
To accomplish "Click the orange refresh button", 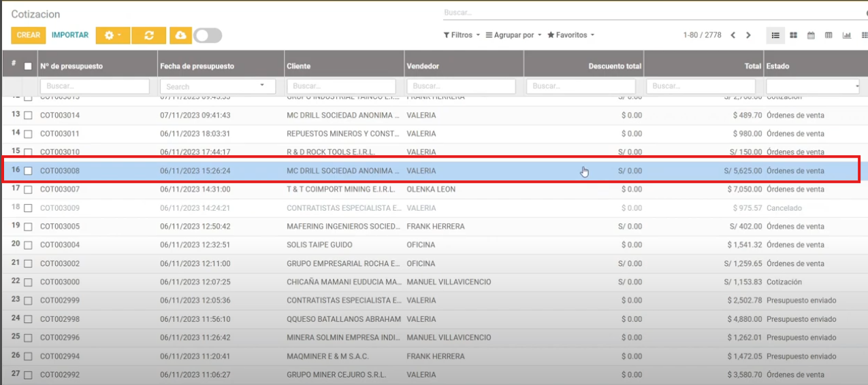I will point(148,35).
